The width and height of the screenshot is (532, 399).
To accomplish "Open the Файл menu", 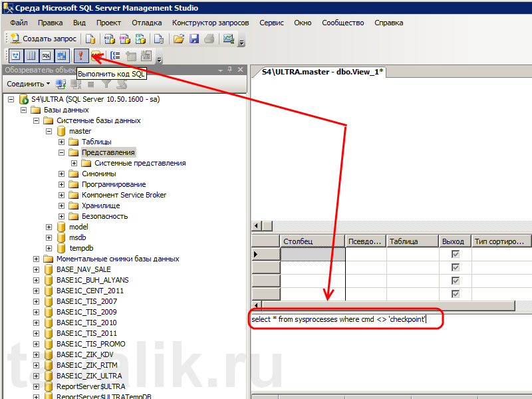I will pyautogui.click(x=19, y=23).
